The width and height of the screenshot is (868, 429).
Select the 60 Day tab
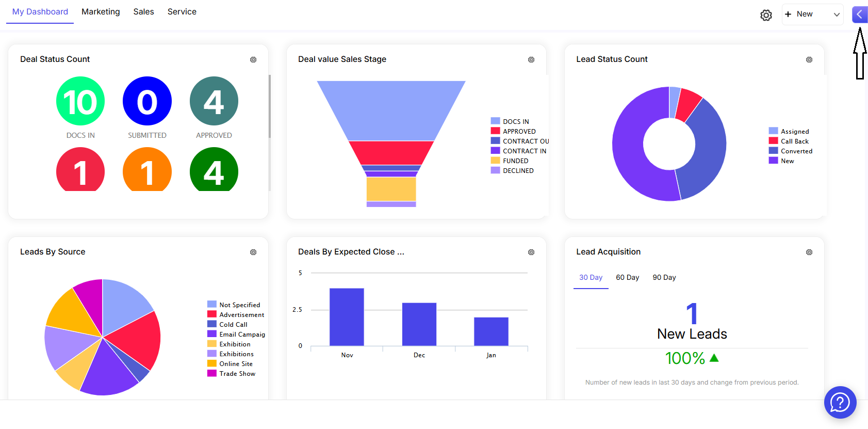tap(627, 278)
